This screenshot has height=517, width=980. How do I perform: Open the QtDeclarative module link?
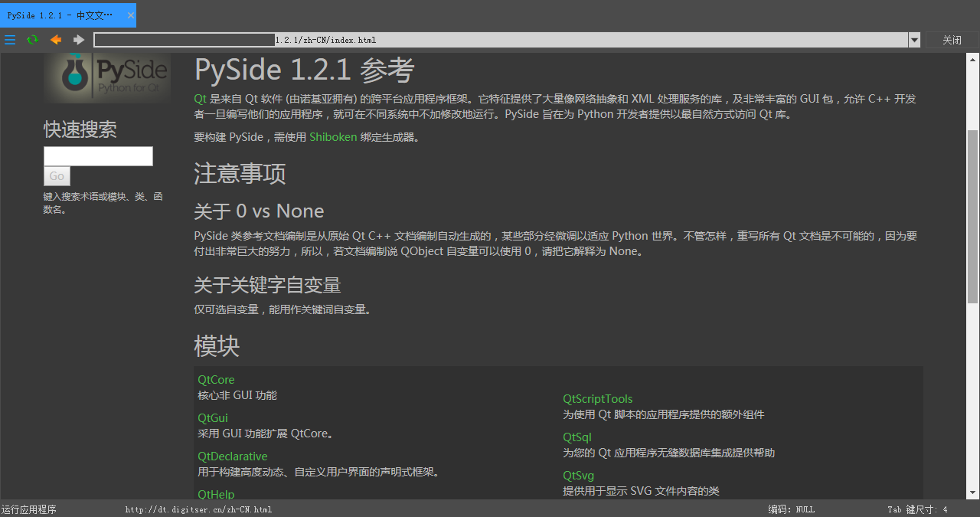(x=232, y=456)
